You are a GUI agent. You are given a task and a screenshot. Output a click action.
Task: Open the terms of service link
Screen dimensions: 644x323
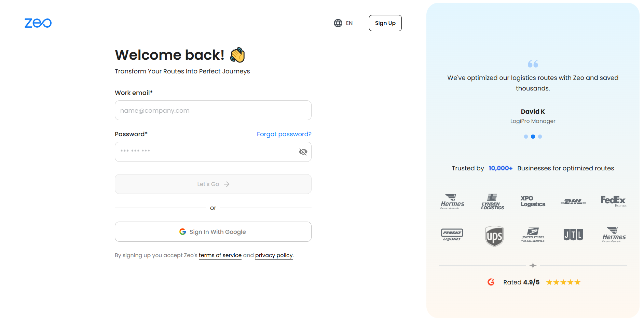[220, 255]
